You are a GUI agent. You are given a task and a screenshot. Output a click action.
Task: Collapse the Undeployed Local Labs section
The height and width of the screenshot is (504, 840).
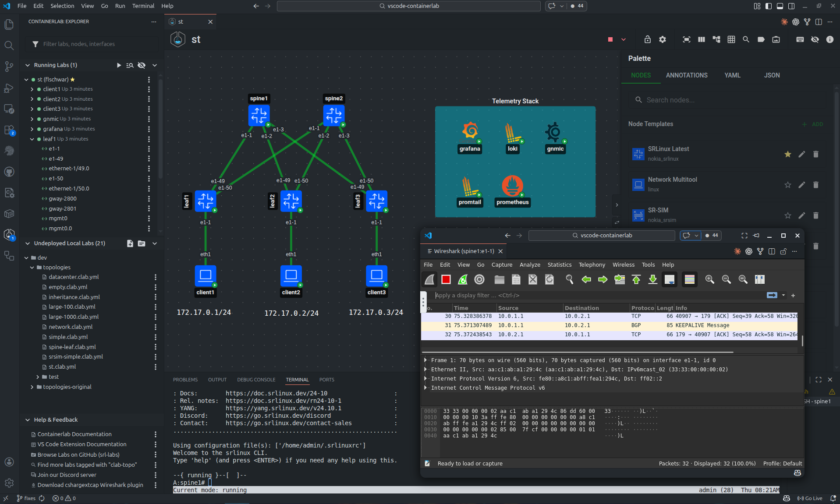click(x=28, y=243)
